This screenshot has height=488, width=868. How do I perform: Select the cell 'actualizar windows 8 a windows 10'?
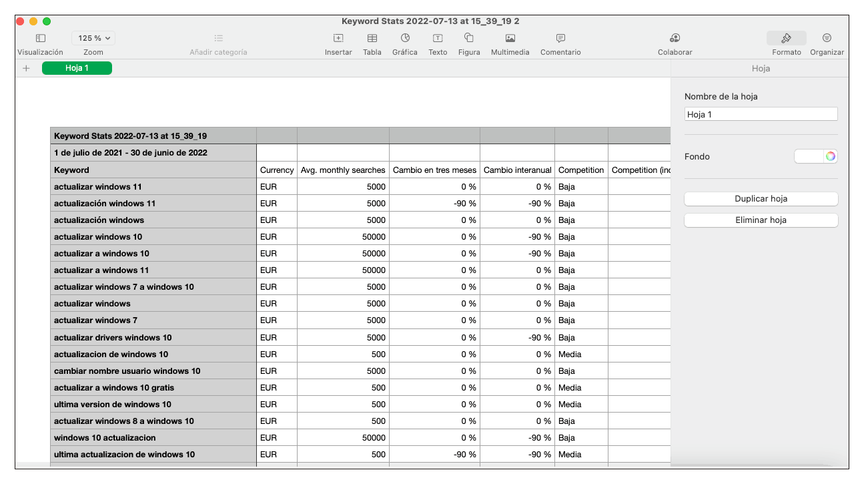click(x=153, y=421)
